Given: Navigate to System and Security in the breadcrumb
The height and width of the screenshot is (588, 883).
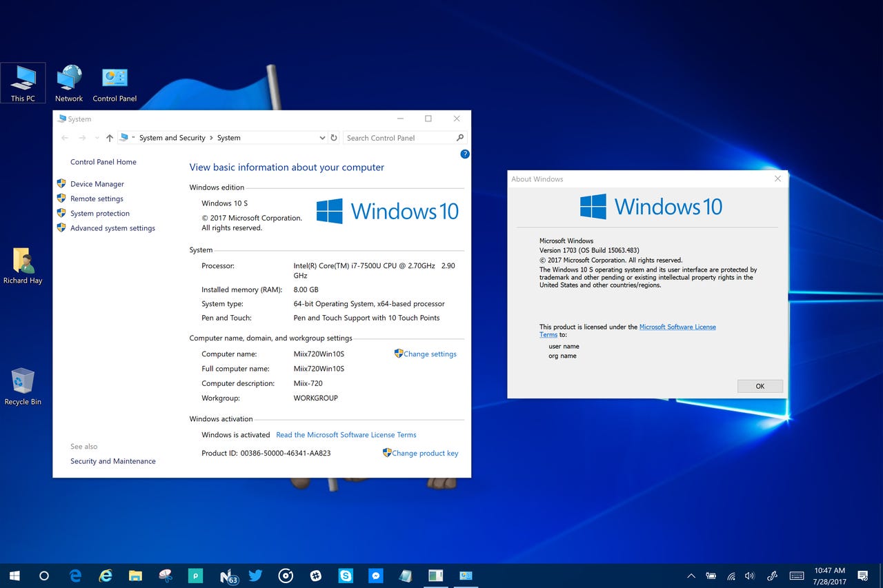Looking at the screenshot, I should [172, 137].
